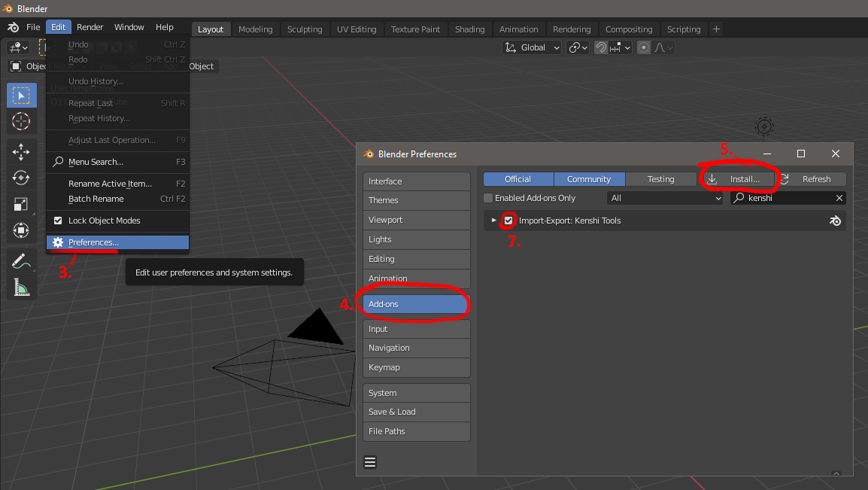This screenshot has width=868, height=490.
Task: Click the Blender logo menu icon
Action: pyautogui.click(x=14, y=27)
